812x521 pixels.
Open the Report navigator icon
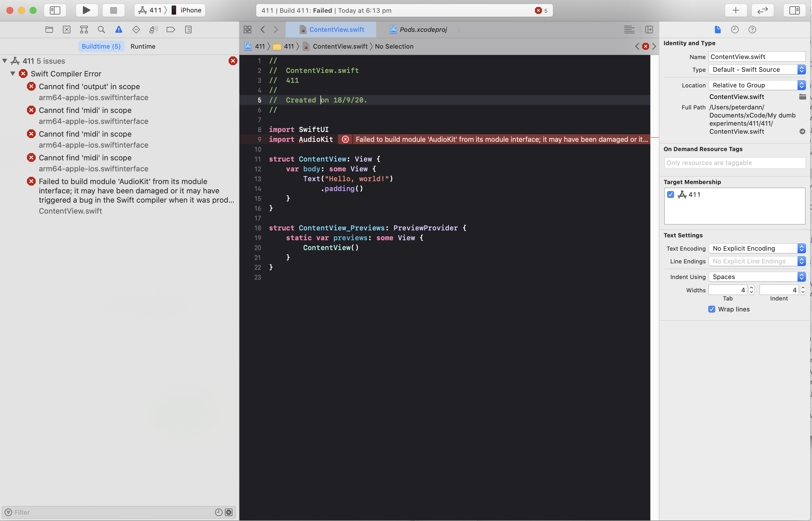click(188, 30)
